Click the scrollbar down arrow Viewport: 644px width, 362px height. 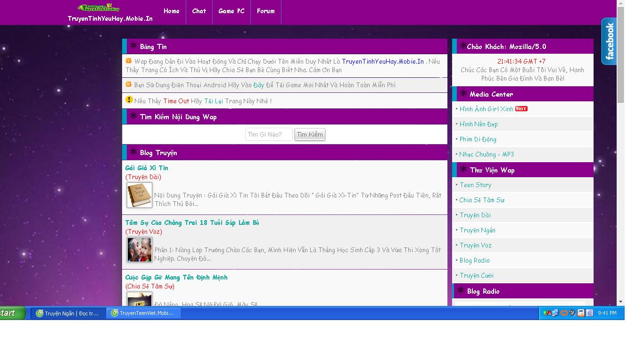tap(620, 302)
